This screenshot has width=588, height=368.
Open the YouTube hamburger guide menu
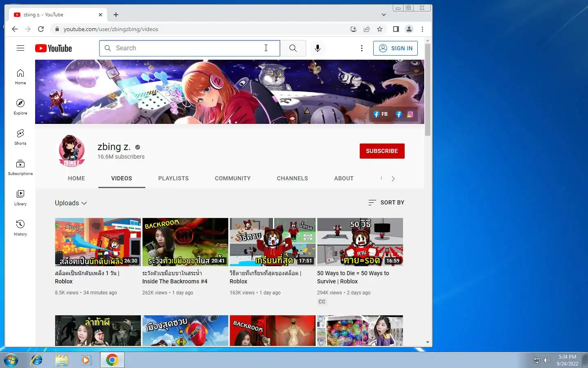[x=20, y=48]
